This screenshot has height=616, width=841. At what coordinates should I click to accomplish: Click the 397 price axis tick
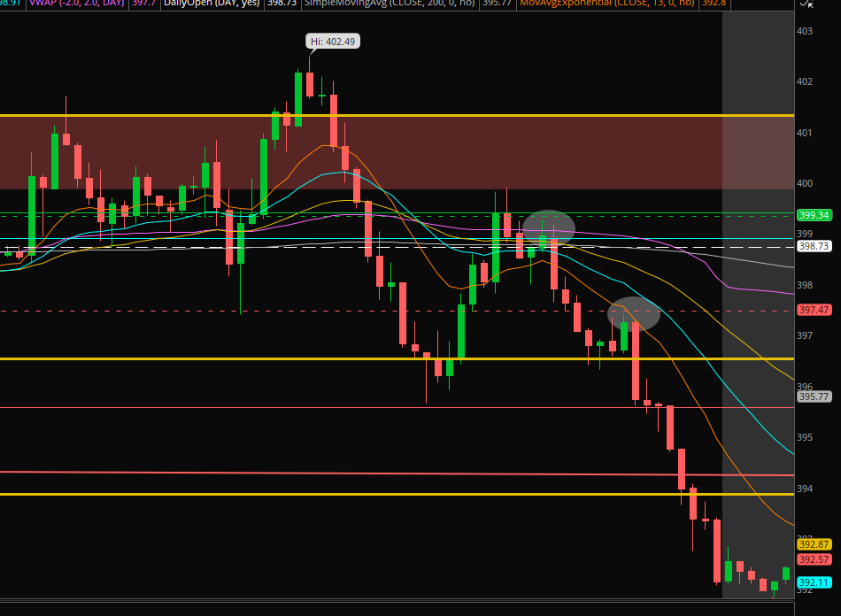(804, 335)
